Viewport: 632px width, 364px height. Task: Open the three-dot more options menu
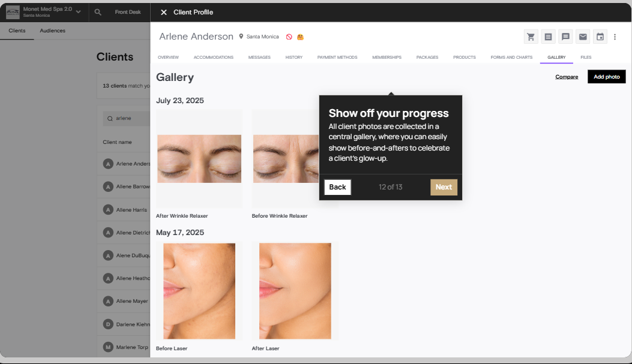[615, 37]
